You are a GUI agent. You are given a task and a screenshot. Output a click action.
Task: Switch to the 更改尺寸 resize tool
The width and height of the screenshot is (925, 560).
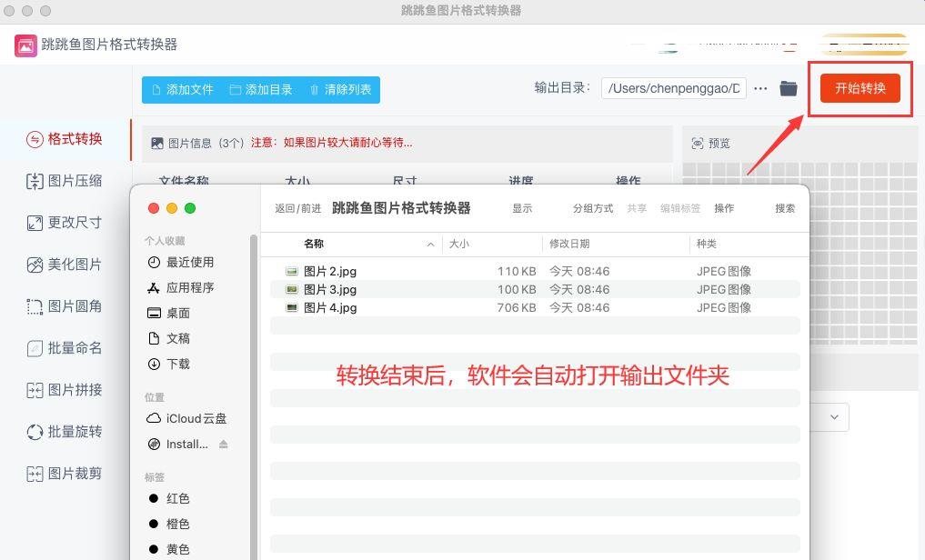pos(64,222)
